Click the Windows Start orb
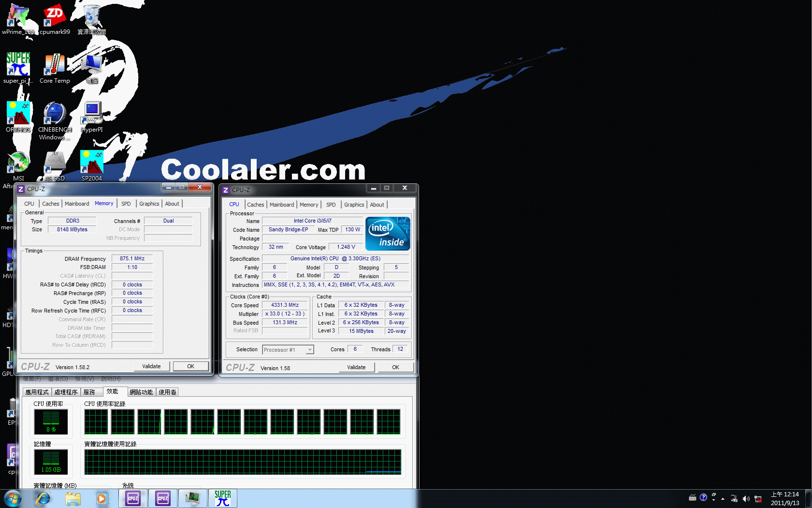Viewport: 812px width, 508px height. pos(13,498)
